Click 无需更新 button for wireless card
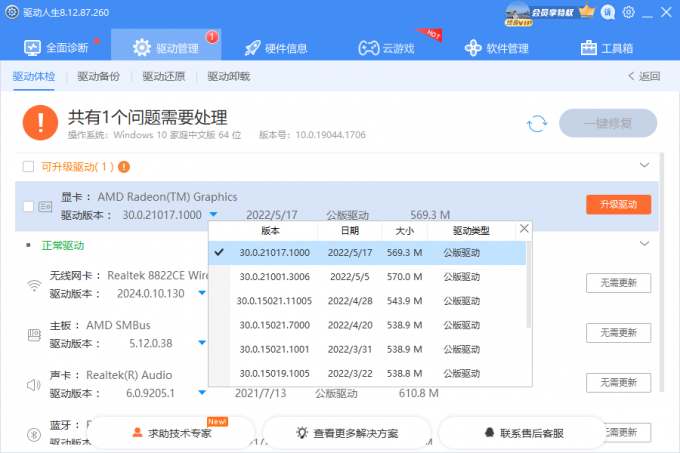The image size is (680, 453). (x=618, y=283)
